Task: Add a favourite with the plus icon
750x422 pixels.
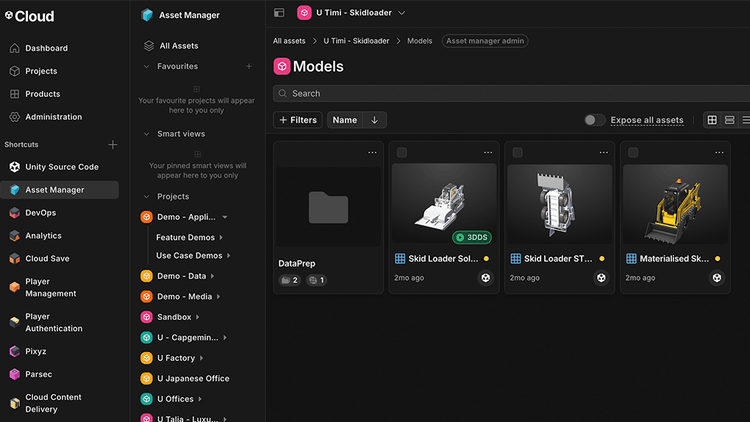Action: point(249,66)
